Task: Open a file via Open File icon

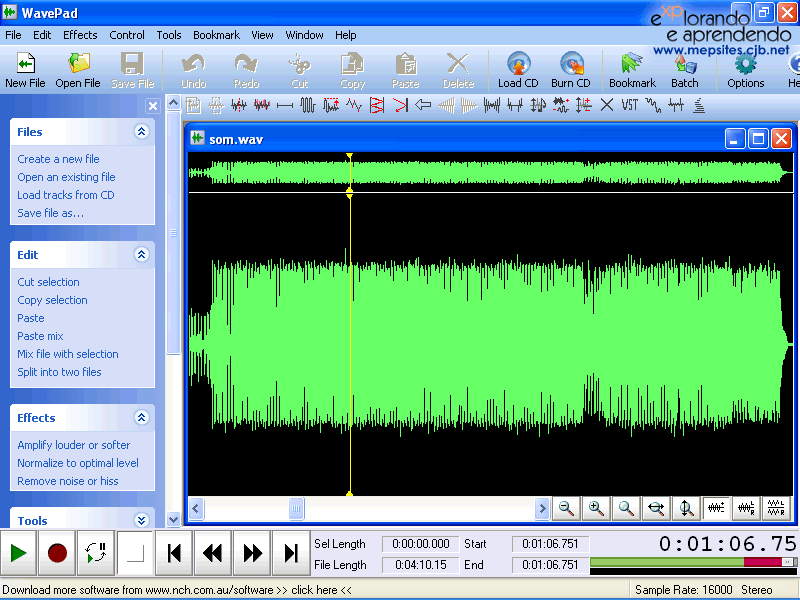Action: pos(78,70)
